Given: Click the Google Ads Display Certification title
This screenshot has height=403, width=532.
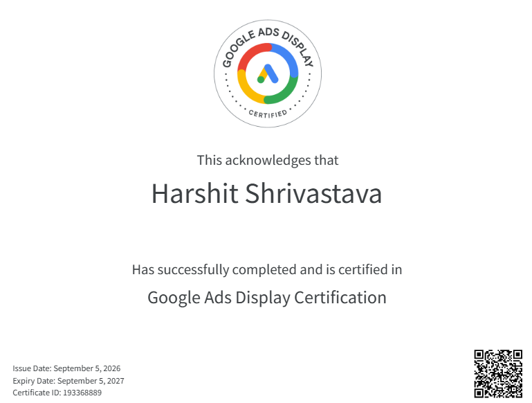Looking at the screenshot, I should (x=267, y=298).
